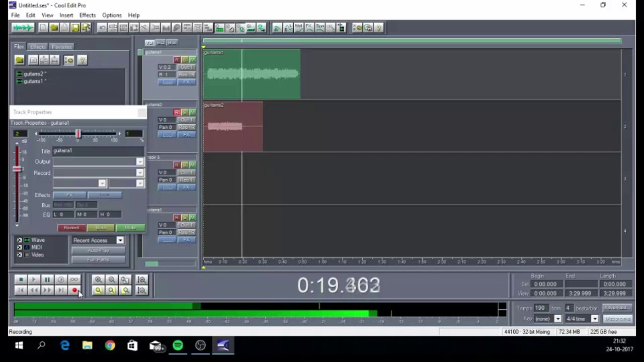This screenshot has height=362, width=644.
Task: Open the 4/4 time signature dropdown
Action: click(595, 319)
